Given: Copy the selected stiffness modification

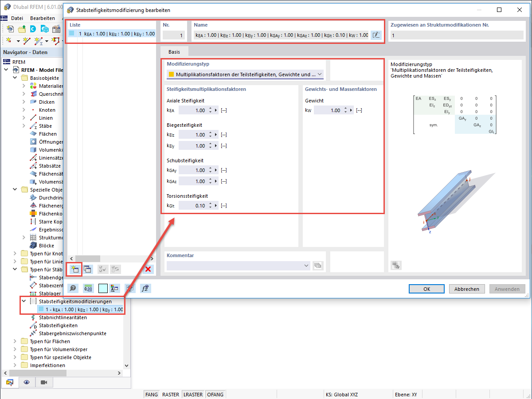Looking at the screenshot, I should [88, 269].
